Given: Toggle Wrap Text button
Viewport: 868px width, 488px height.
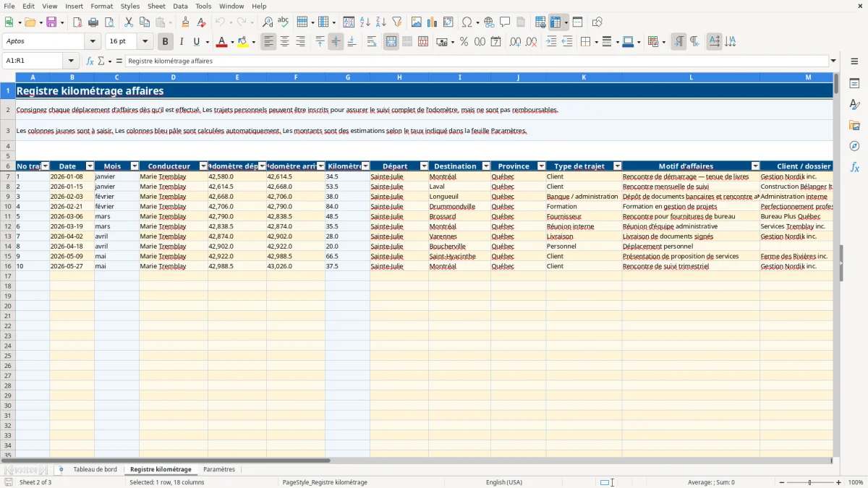Looking at the screenshot, I should [372, 42].
